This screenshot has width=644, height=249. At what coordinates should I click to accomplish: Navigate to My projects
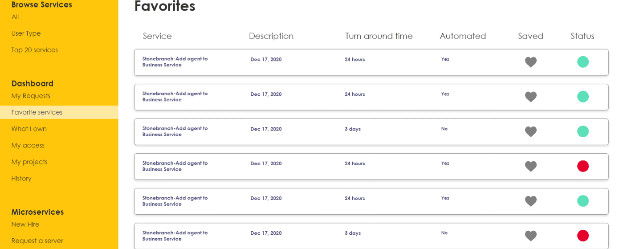(29, 162)
